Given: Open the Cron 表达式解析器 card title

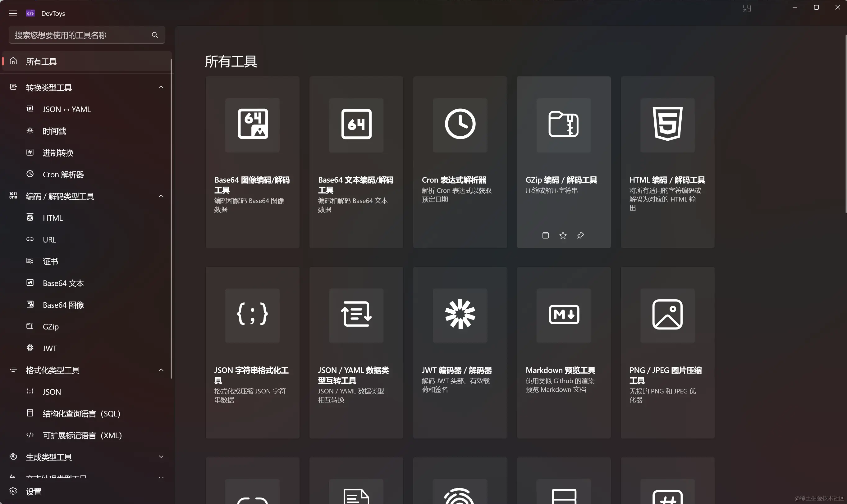Looking at the screenshot, I should click(x=454, y=180).
